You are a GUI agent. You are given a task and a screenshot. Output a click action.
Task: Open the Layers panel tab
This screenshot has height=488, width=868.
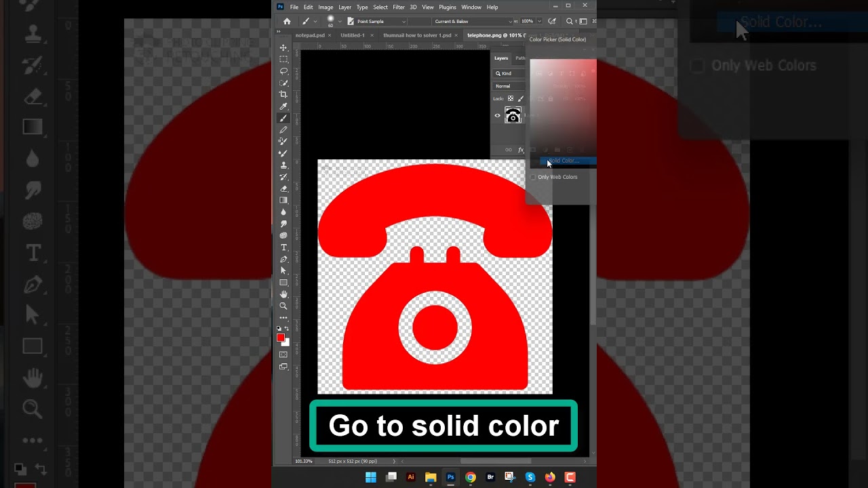[x=501, y=58]
